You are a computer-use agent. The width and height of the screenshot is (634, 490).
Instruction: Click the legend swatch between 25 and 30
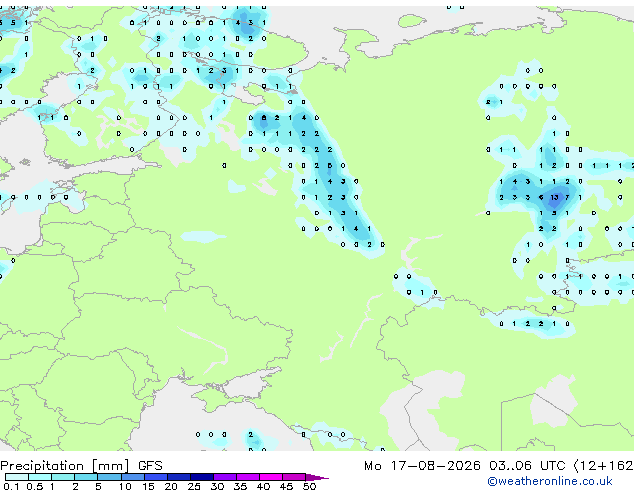pyautogui.click(x=202, y=477)
